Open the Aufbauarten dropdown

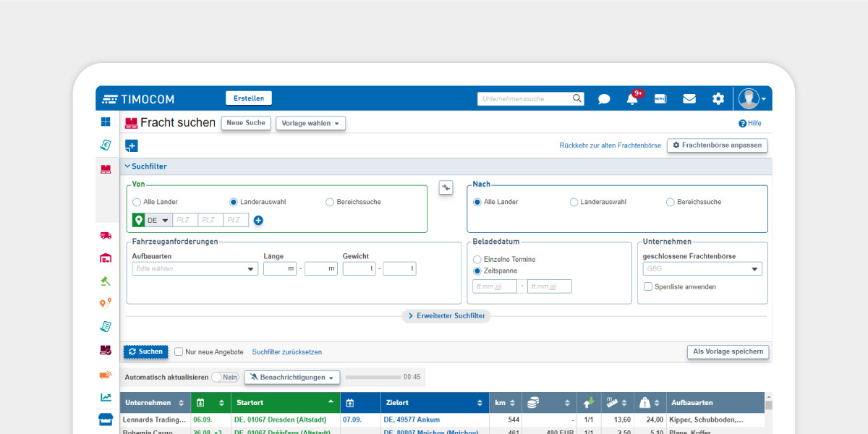click(195, 269)
